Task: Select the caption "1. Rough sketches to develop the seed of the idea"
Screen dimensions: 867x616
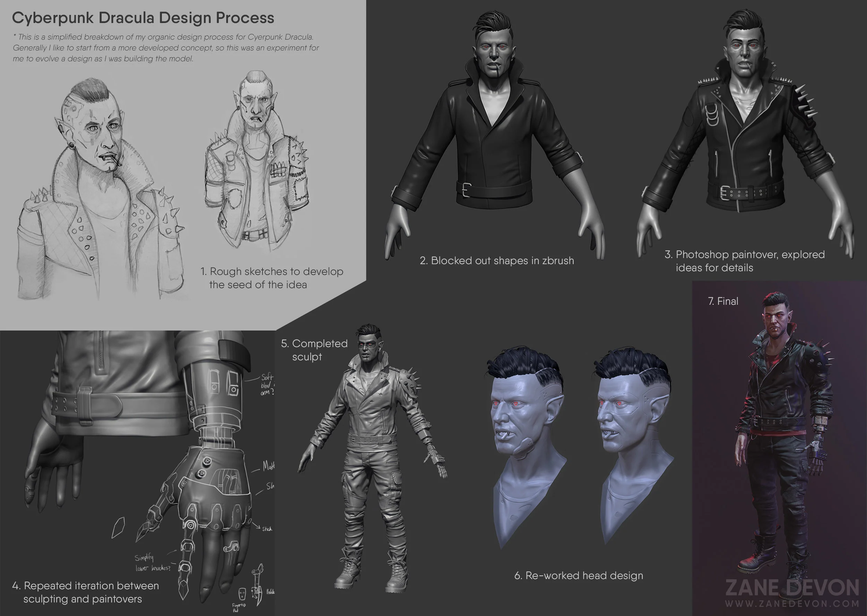Action: point(272,278)
